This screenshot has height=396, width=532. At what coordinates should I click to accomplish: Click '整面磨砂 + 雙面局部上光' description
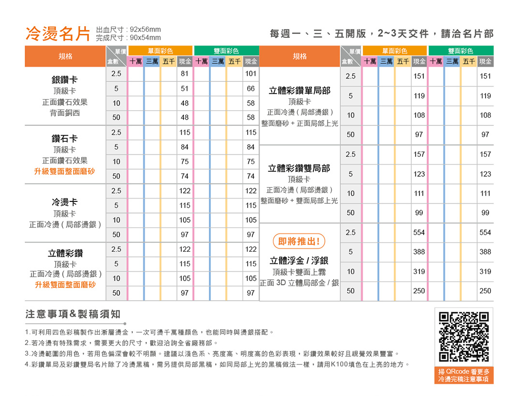pyautogui.click(x=299, y=201)
